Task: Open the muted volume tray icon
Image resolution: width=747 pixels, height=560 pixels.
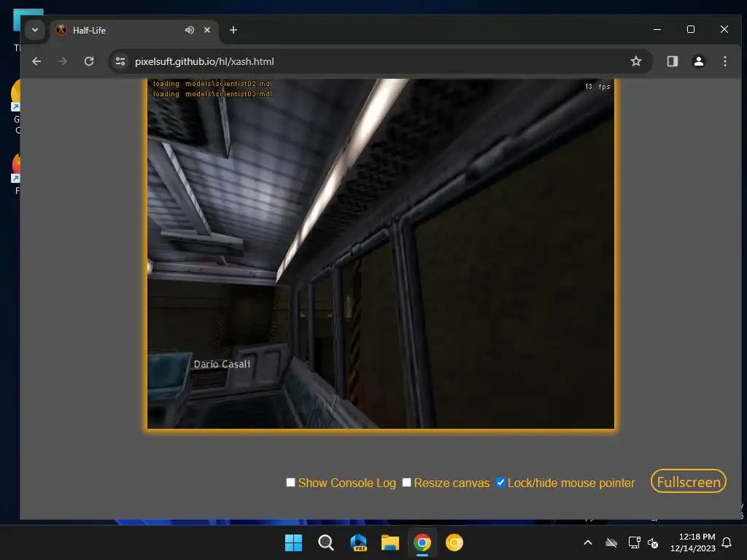Action: 653,542
